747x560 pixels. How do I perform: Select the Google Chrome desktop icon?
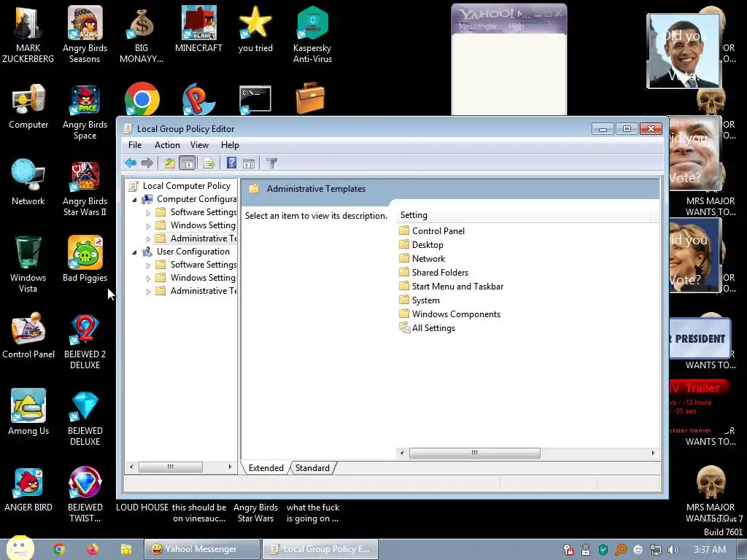pos(142,99)
